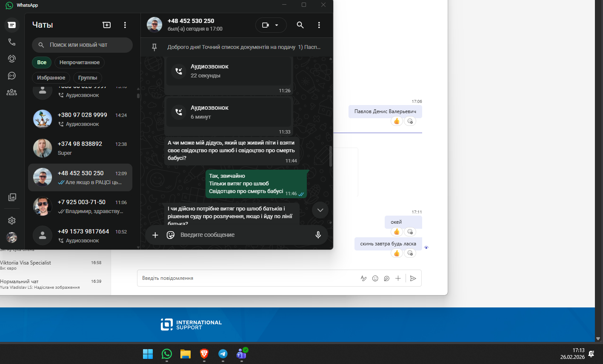Screen dimensions: 603x364
Task: Add a reaction to the 'окей' message
Action: (410, 232)
